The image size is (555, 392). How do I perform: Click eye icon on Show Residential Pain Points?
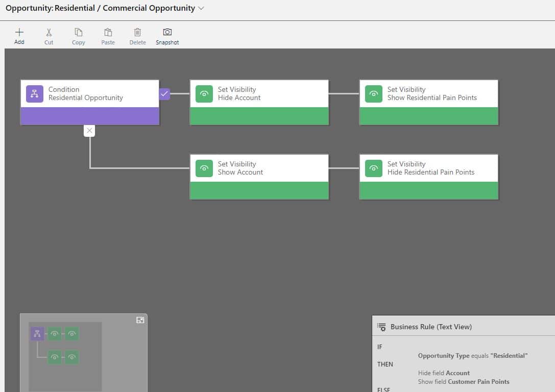pyautogui.click(x=373, y=94)
